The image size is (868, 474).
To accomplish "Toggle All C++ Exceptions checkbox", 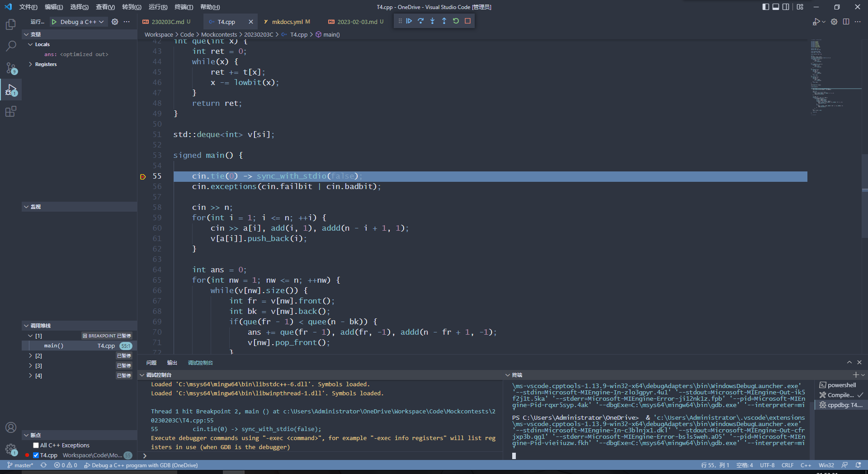I will pos(36,446).
